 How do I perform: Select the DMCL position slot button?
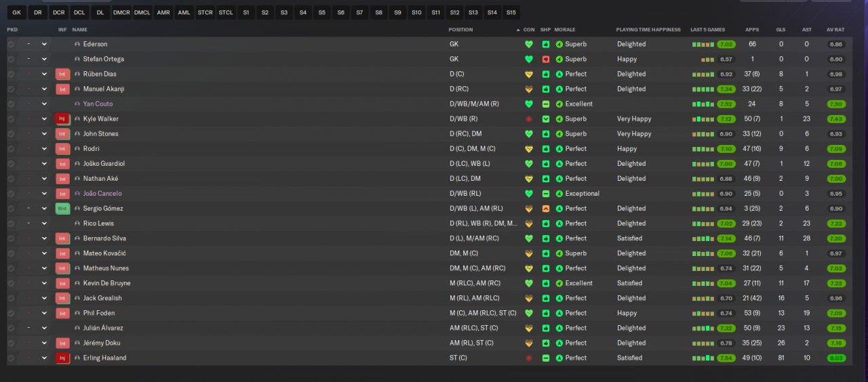[x=142, y=12]
